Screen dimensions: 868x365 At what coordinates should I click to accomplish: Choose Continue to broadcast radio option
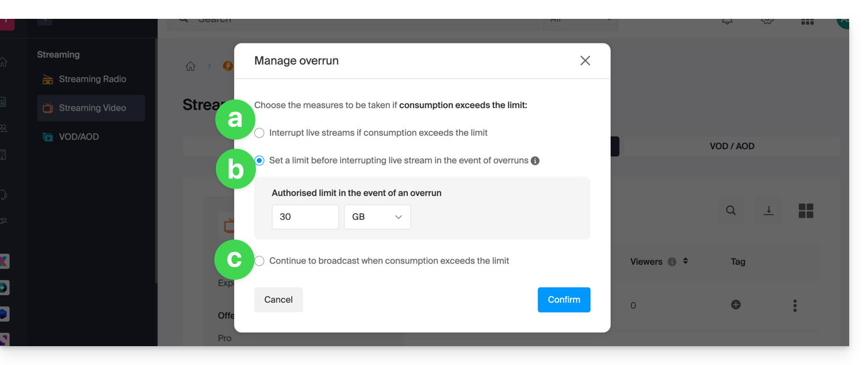pyautogui.click(x=260, y=261)
